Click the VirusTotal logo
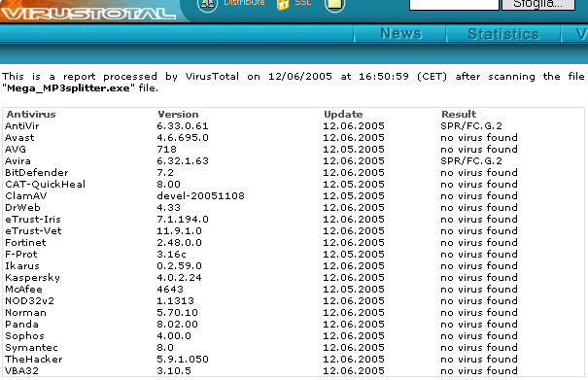 (x=88, y=13)
